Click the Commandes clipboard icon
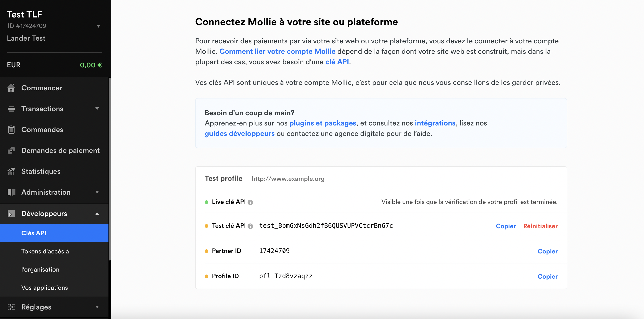Screen dimensions: 644x319 click(11, 130)
